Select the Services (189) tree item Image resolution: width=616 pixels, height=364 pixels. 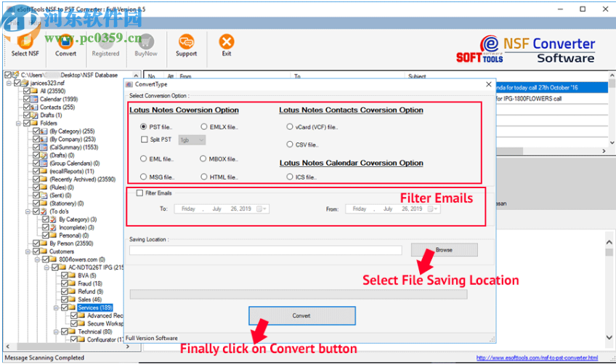[x=95, y=307]
